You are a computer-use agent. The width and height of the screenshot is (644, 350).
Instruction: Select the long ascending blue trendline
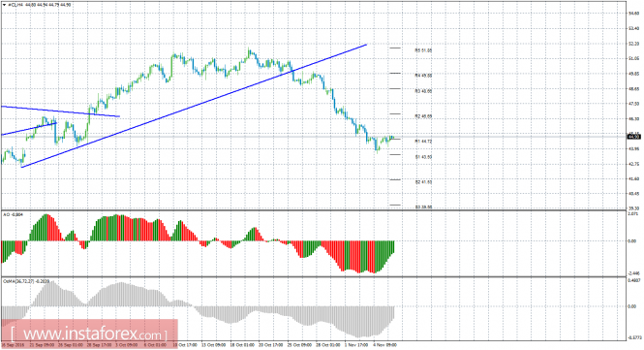[194, 106]
